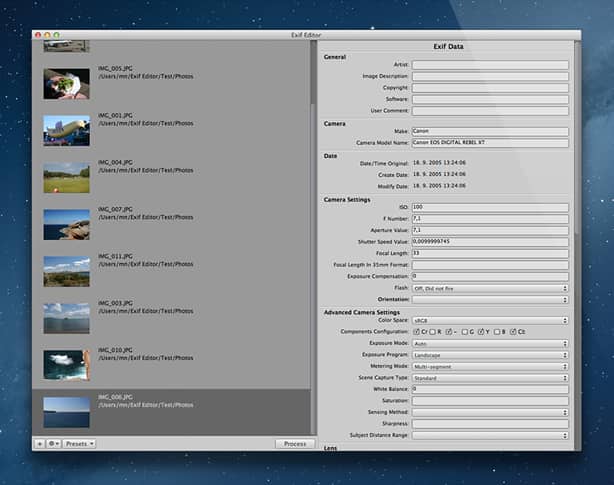The width and height of the screenshot is (614, 485).
Task: Open the Exposure Program dropdown
Action: point(489,354)
